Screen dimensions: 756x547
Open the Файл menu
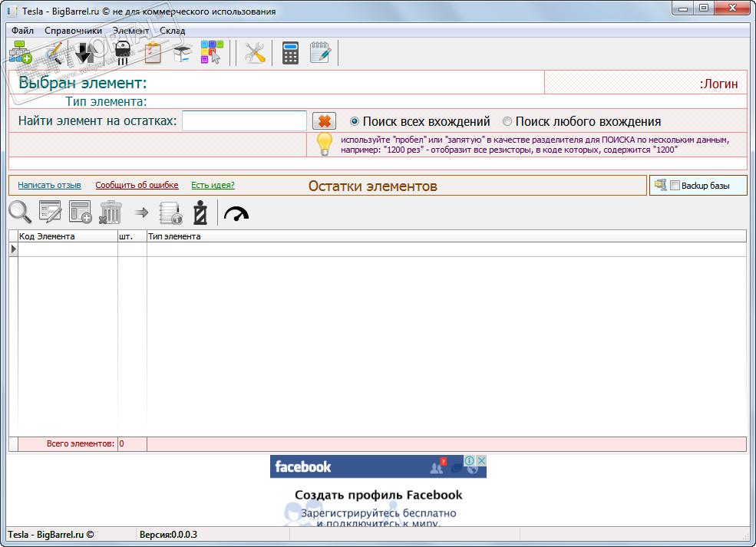[x=23, y=31]
